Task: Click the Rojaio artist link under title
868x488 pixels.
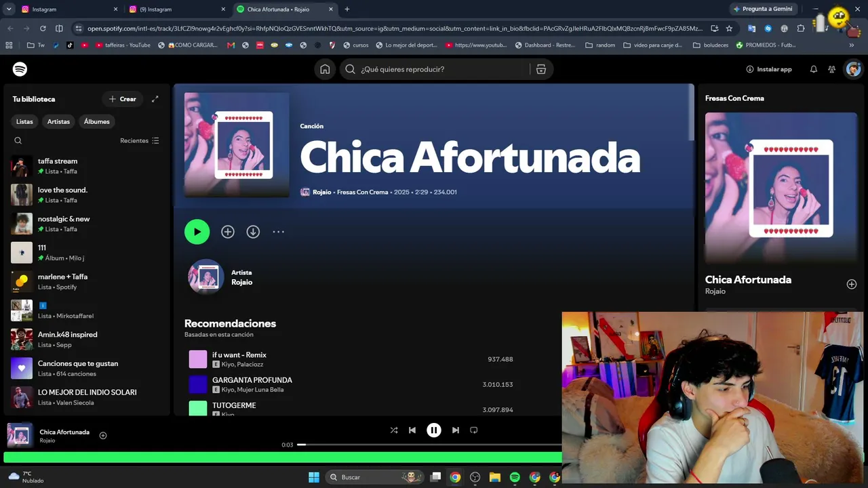Action: [x=322, y=192]
